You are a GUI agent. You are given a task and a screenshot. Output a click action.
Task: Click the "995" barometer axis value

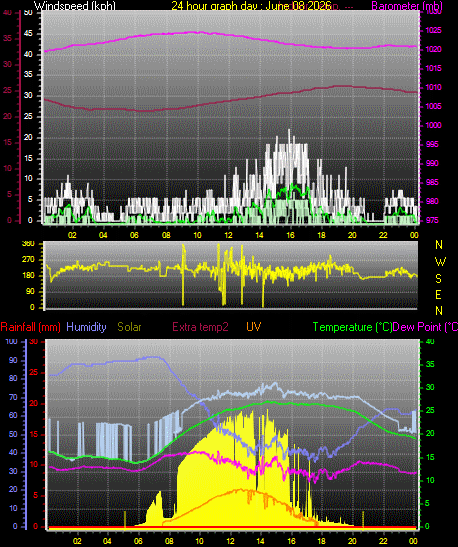coord(432,144)
